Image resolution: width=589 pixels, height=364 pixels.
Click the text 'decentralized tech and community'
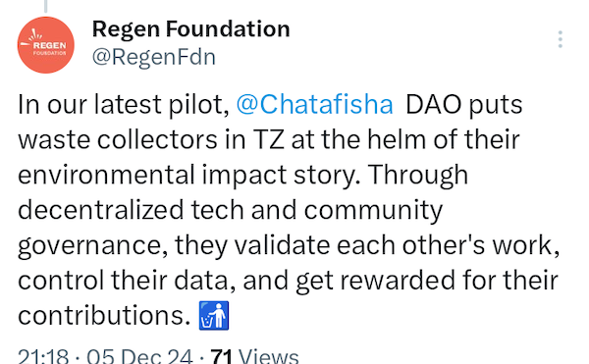231,210
